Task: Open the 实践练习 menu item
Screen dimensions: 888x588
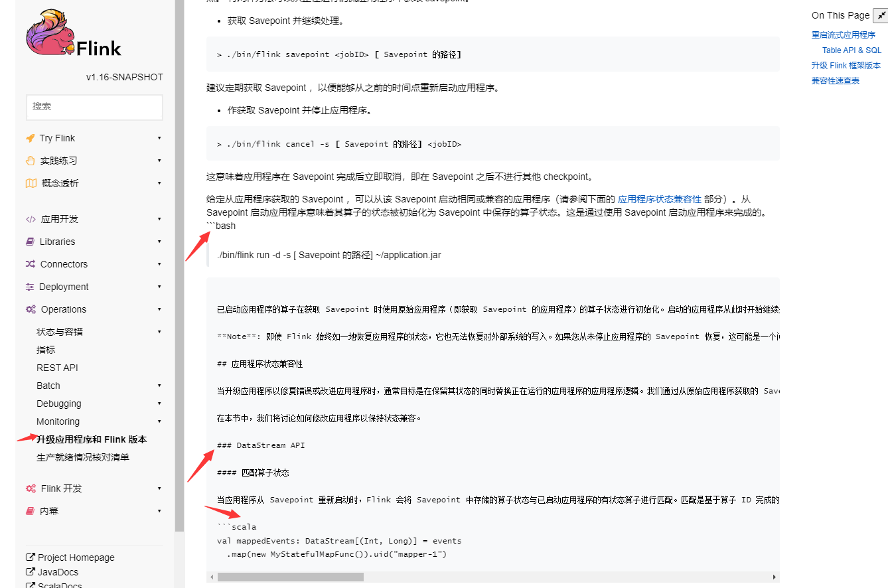Action: (58, 161)
